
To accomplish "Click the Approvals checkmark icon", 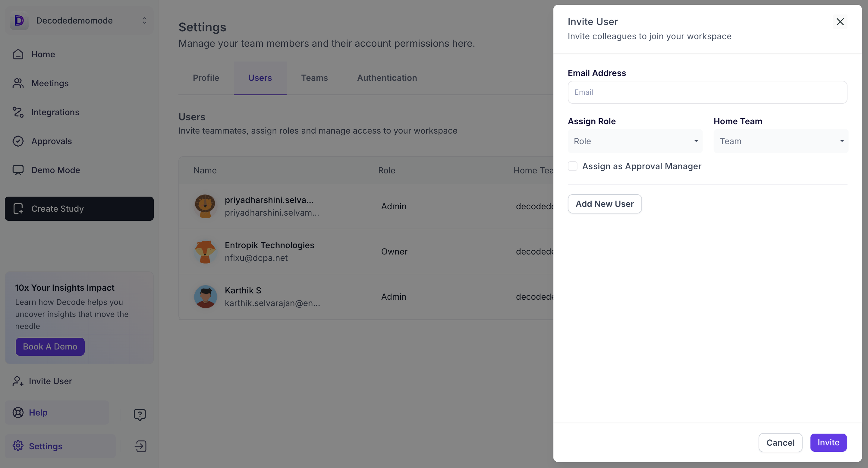I will [18, 141].
